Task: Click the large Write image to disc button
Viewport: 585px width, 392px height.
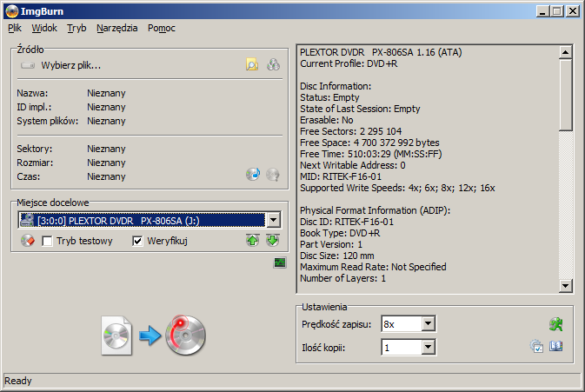Action: pos(154,336)
